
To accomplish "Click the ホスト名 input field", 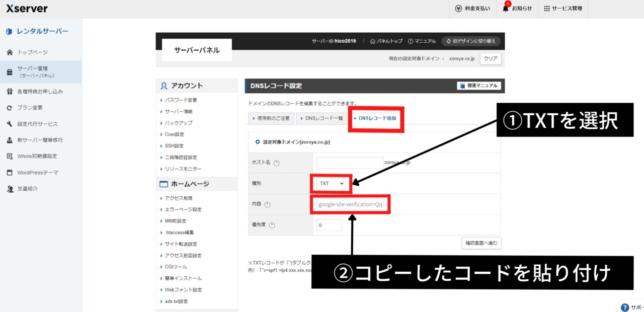I will [350, 163].
